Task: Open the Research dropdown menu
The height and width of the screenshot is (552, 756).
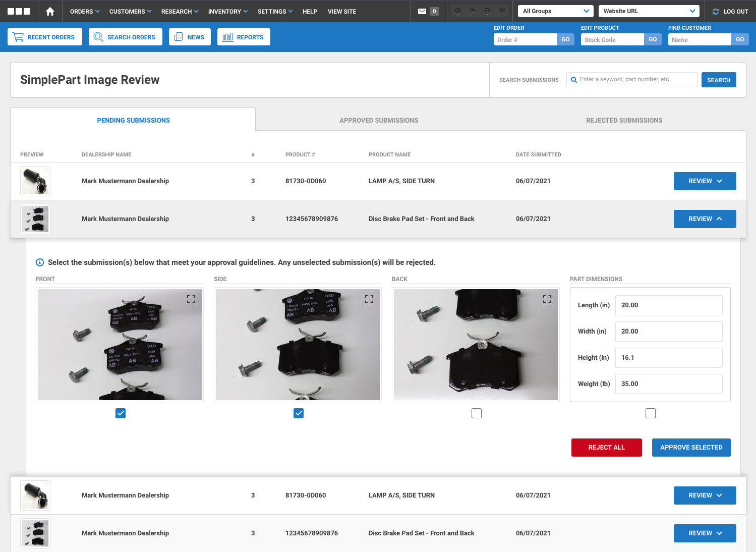Action: point(180,12)
